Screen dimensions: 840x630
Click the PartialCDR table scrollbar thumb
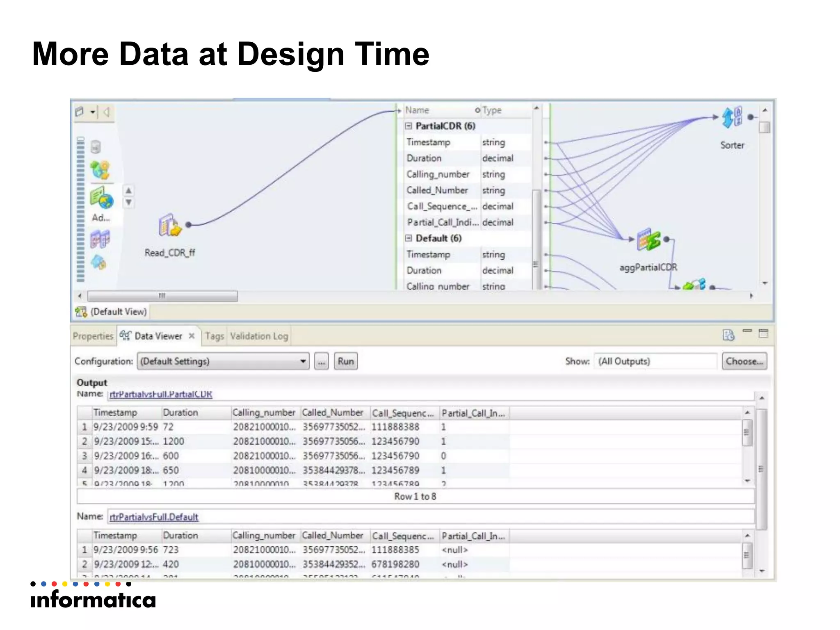click(x=747, y=432)
